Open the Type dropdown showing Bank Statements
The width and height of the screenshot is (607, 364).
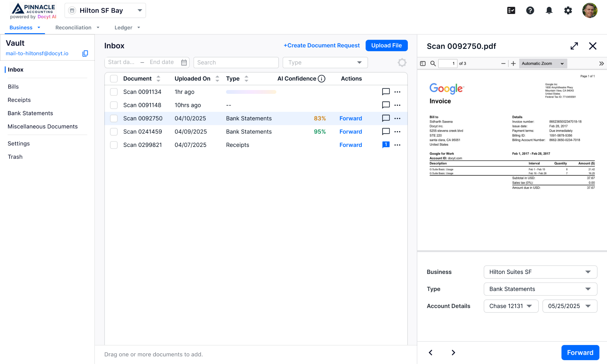540,289
